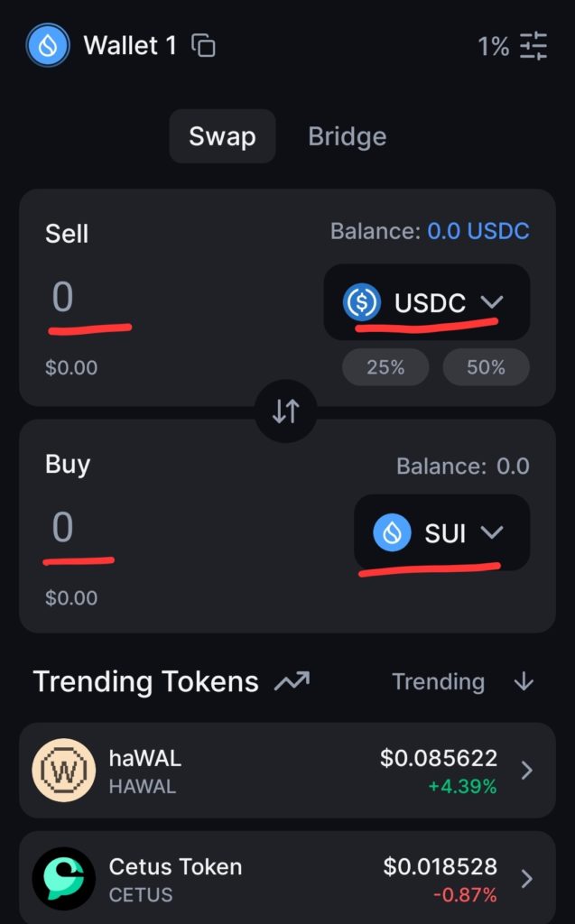Image resolution: width=575 pixels, height=924 pixels.
Task: Swap sell and buy tokens arrows
Action: click(286, 411)
